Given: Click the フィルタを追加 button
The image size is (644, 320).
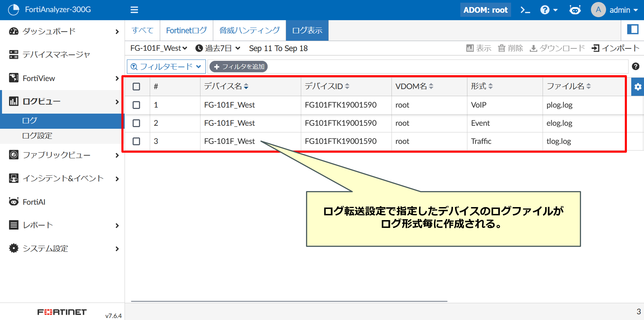Looking at the screenshot, I should 238,67.
